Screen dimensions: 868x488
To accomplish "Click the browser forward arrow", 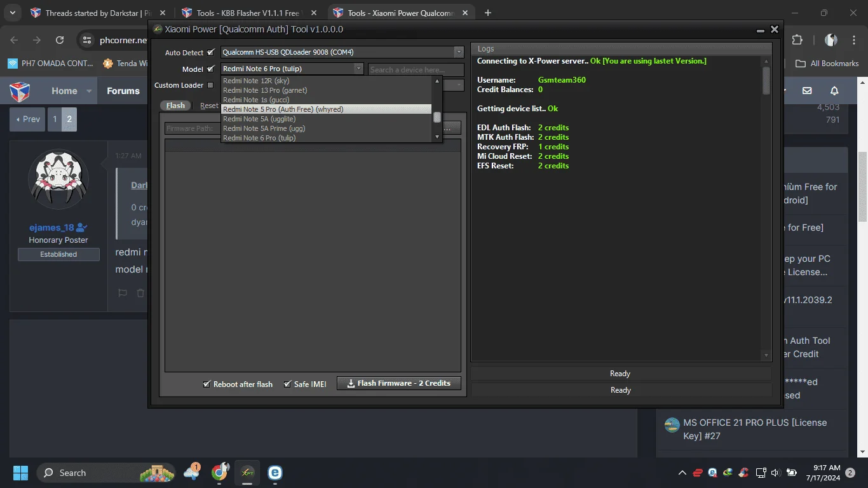I will click(37, 40).
